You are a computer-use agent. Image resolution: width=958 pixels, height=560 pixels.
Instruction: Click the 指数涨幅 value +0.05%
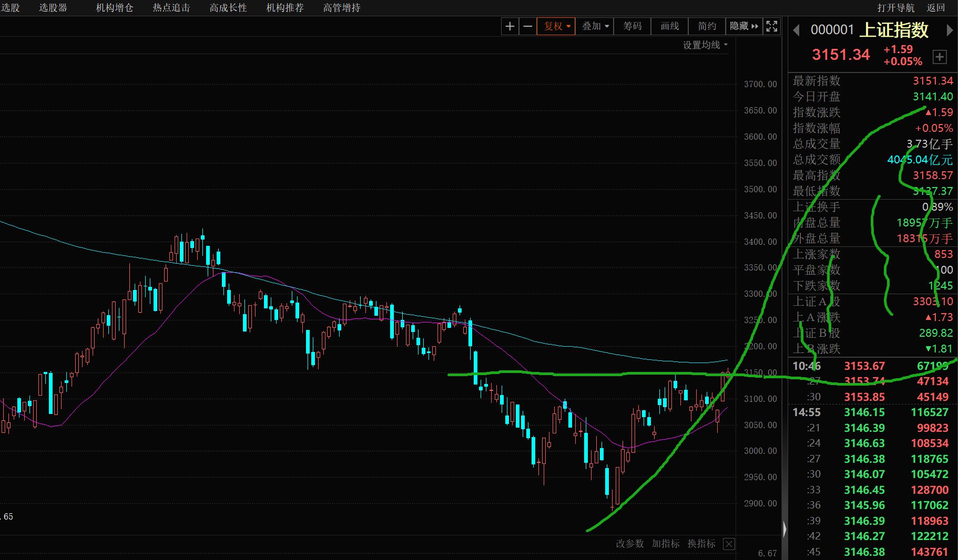[934, 128]
